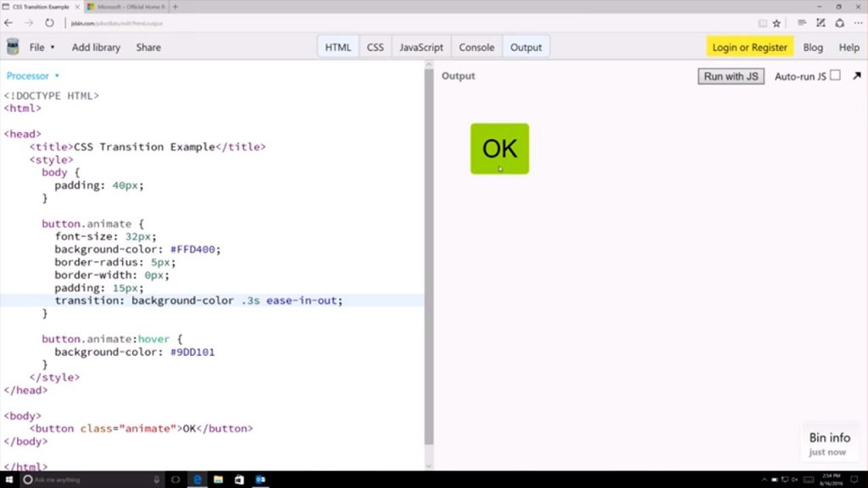Click the Run with JS button
Image resolution: width=868 pixels, height=488 pixels.
pos(730,75)
